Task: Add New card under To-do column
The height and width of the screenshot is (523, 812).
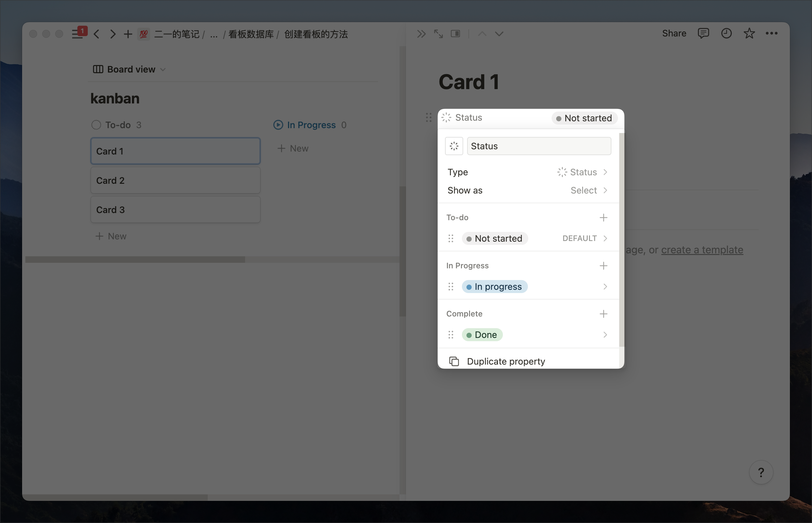Action: tap(111, 236)
